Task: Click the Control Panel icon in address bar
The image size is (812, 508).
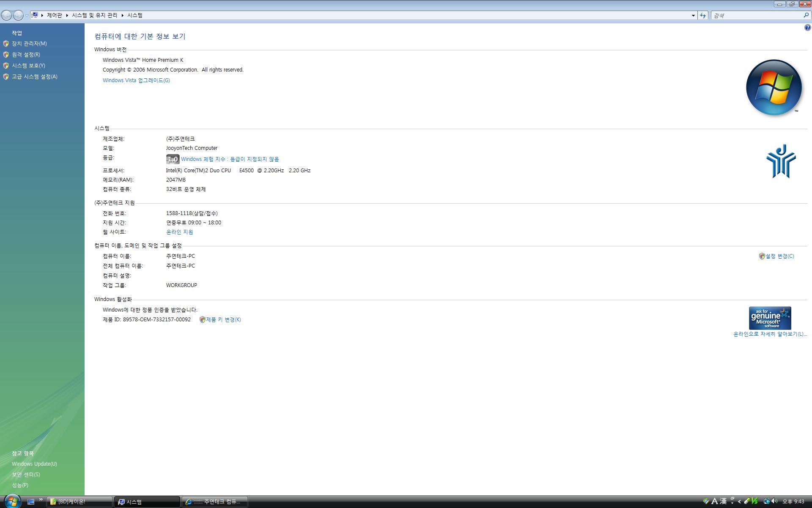Action: pos(36,15)
